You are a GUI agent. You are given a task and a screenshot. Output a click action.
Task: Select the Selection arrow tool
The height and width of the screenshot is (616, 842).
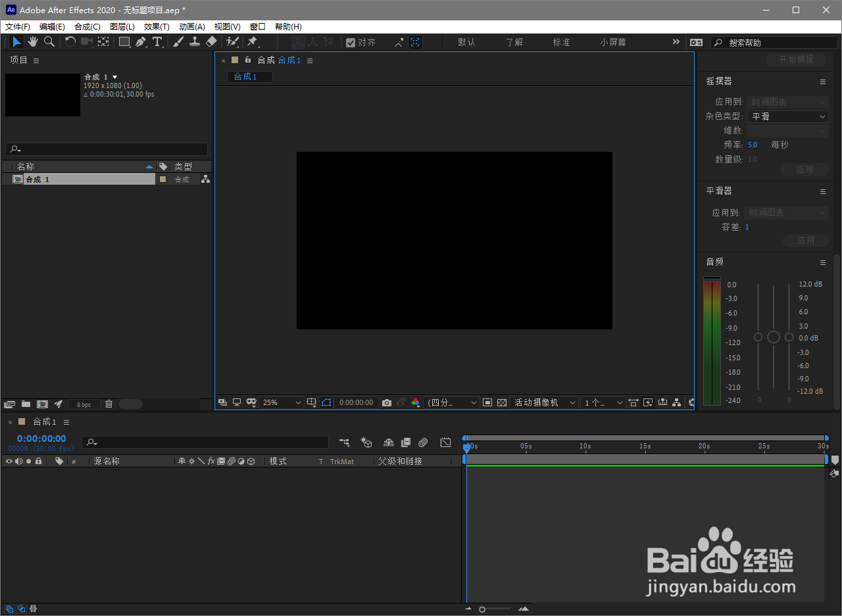(17, 42)
